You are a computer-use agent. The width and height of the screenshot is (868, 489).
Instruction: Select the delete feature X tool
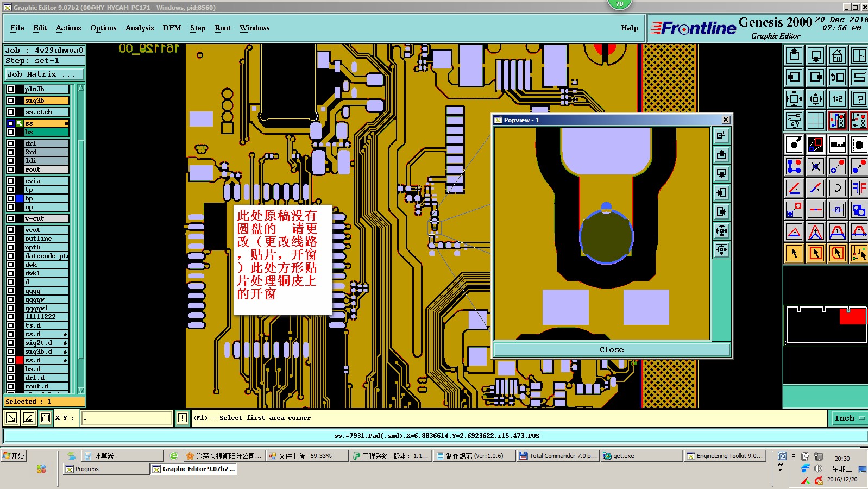816,166
